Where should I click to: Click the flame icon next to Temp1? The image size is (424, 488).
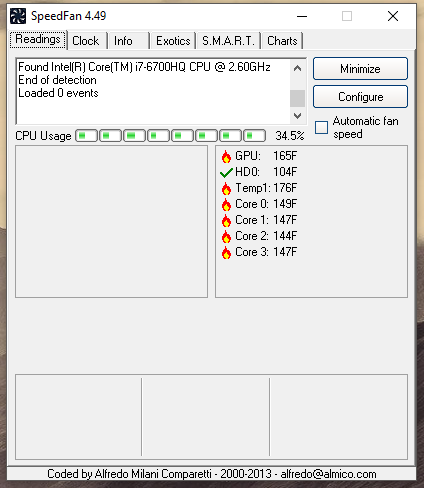226,188
